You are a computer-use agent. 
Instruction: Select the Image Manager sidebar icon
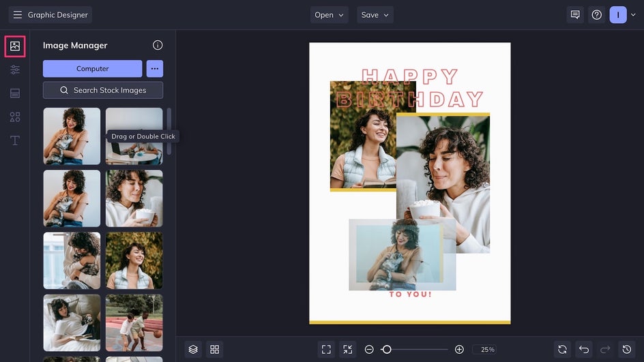[x=15, y=46]
